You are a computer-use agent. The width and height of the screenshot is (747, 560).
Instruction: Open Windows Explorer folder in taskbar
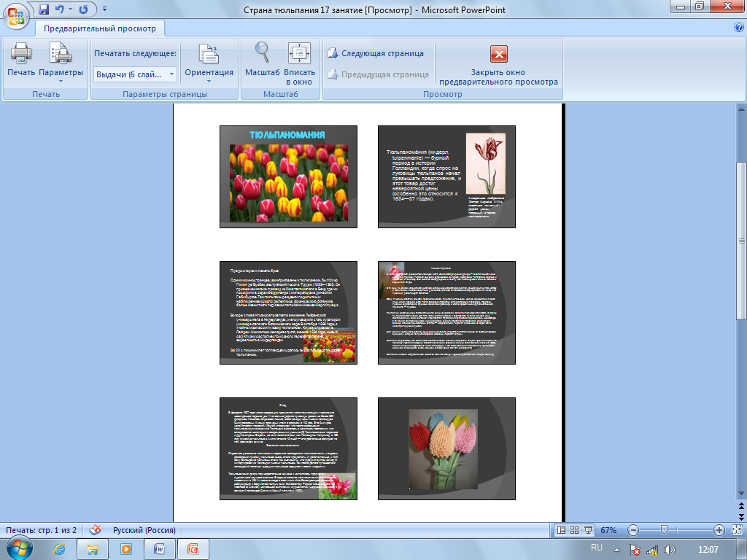point(93,549)
